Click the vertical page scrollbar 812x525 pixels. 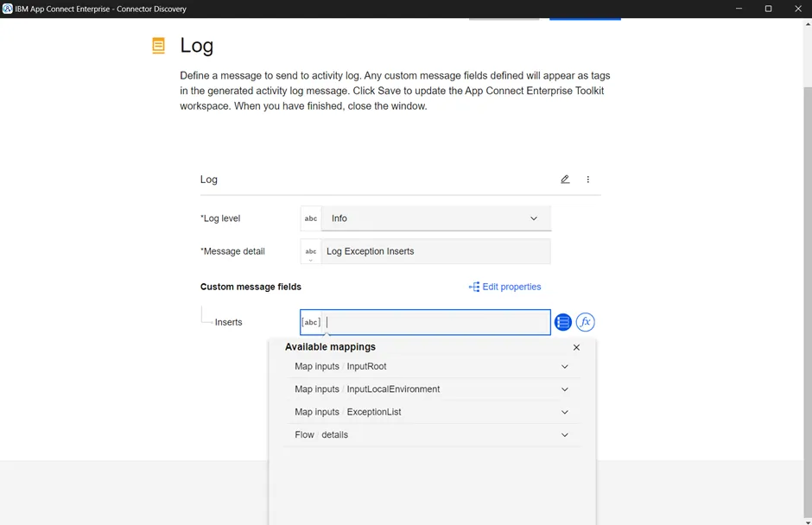808,300
